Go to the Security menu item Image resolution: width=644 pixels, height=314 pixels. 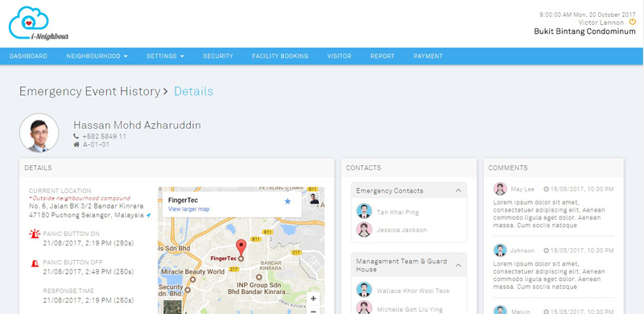[218, 56]
